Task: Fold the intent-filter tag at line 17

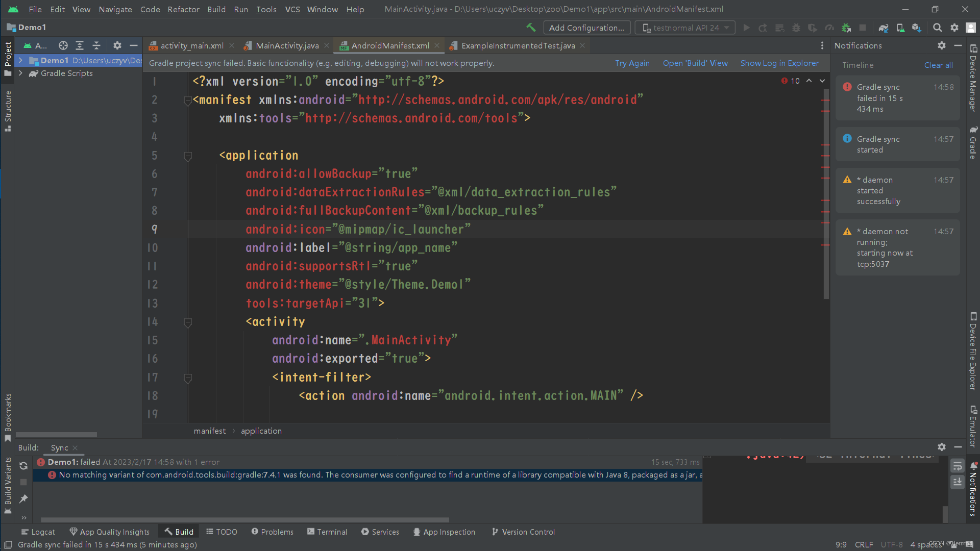Action: 188,378
